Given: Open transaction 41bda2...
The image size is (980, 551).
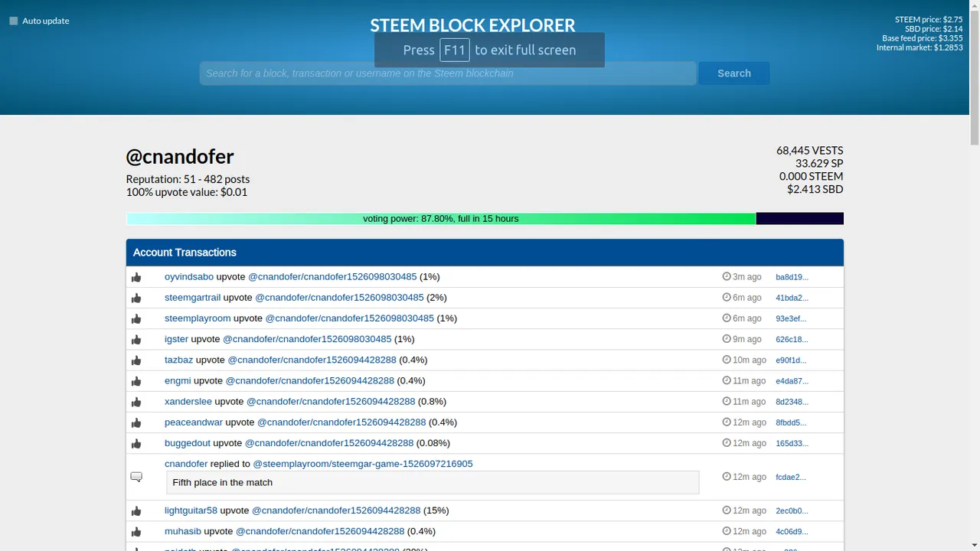Looking at the screenshot, I should pos(792,298).
